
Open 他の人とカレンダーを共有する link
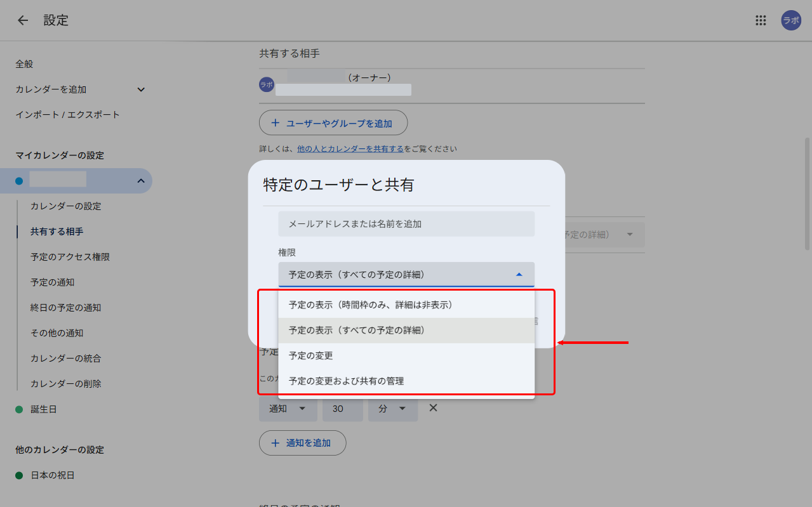tap(350, 149)
